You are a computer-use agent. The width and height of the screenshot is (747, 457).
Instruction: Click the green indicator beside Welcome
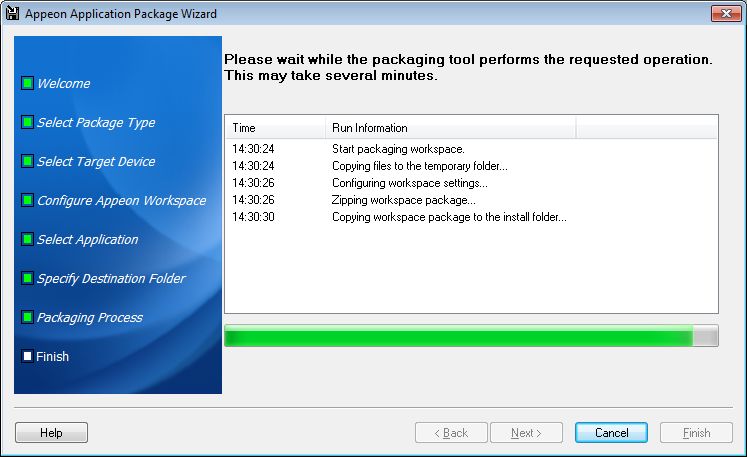27,83
